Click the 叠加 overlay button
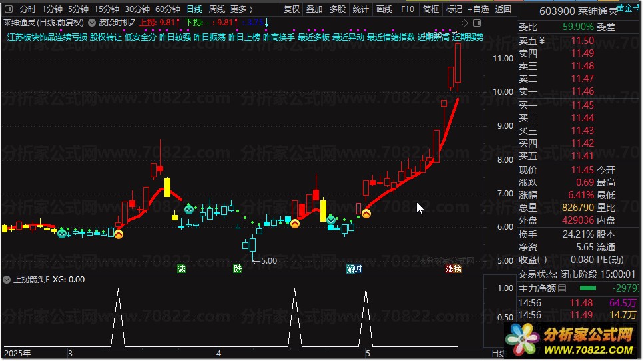This screenshot has height=361, width=644. coord(314,9)
